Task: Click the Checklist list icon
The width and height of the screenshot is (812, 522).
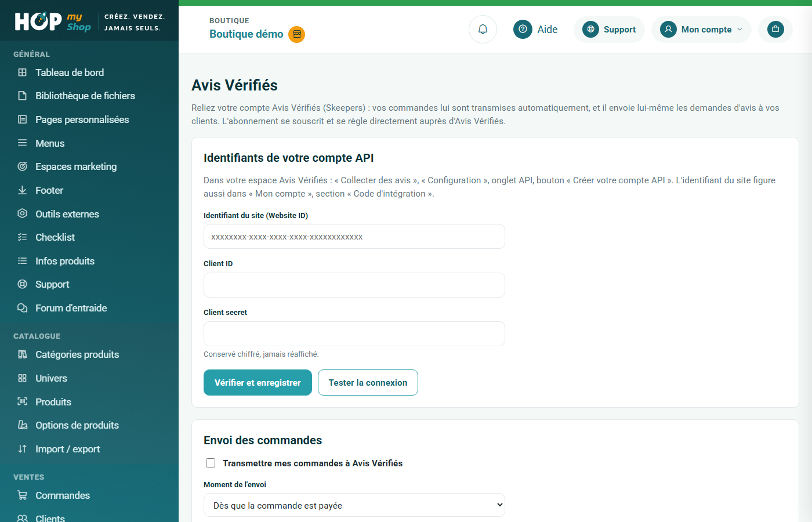Action: tap(23, 237)
